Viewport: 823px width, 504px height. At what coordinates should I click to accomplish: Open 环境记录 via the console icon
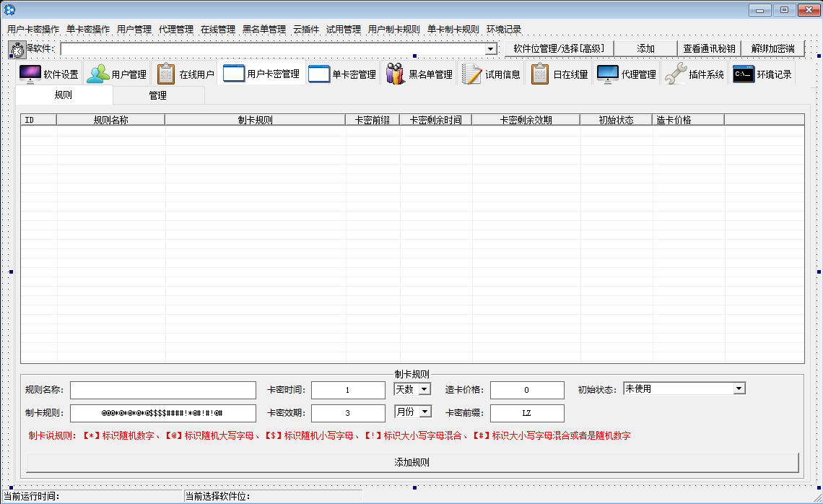pos(744,74)
